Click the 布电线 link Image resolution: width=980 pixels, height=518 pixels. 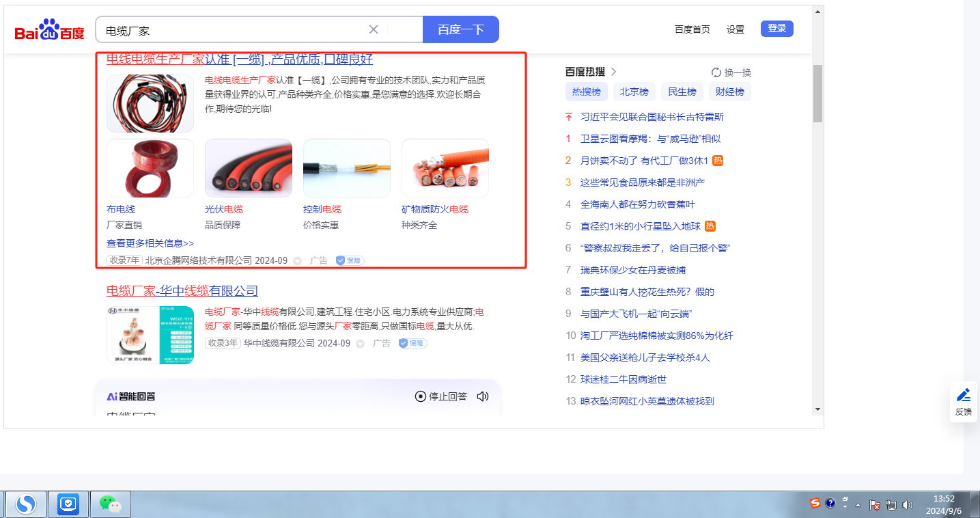point(121,209)
